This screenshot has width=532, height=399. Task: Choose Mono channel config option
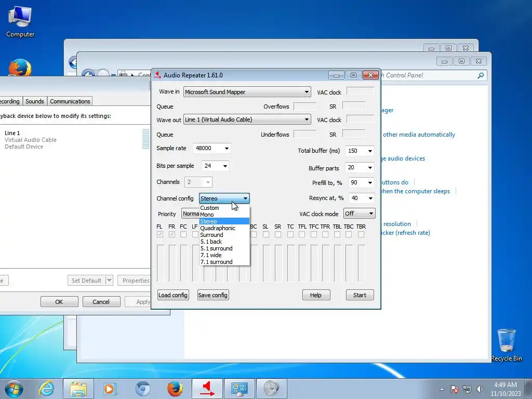[x=224, y=215]
